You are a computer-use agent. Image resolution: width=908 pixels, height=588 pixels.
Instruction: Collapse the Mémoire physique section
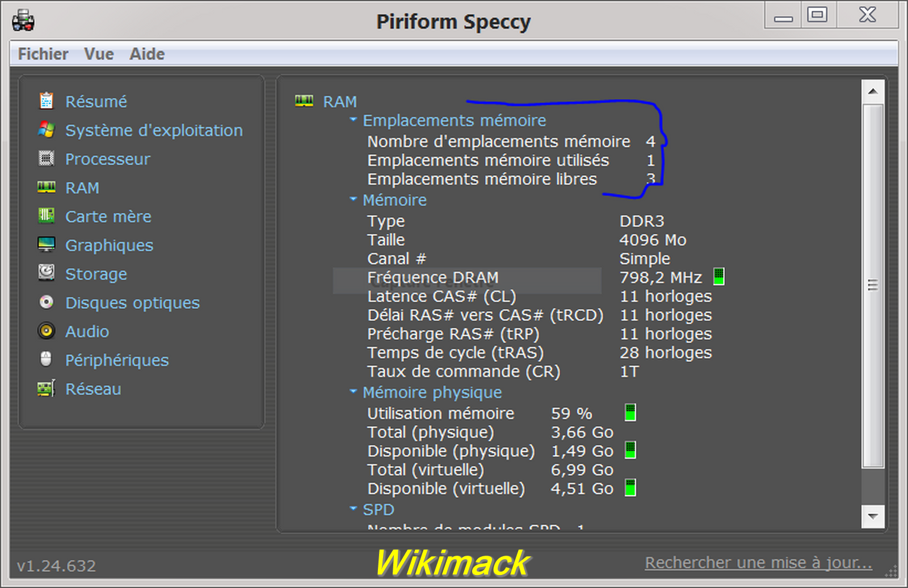tap(353, 392)
